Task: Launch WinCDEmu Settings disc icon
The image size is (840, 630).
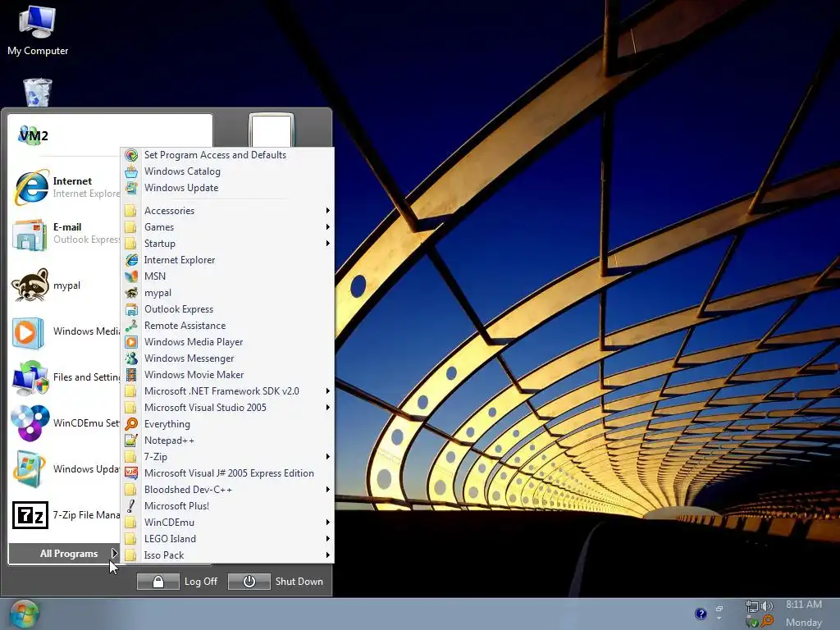Action: [30, 423]
